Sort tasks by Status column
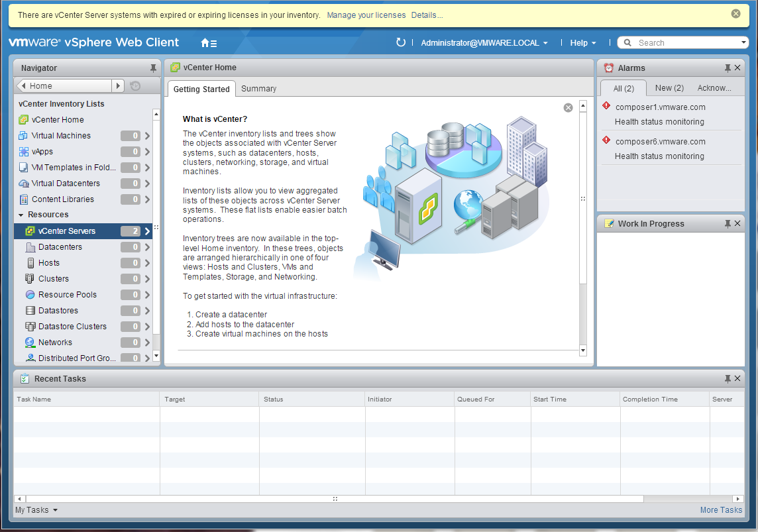 pos(312,399)
